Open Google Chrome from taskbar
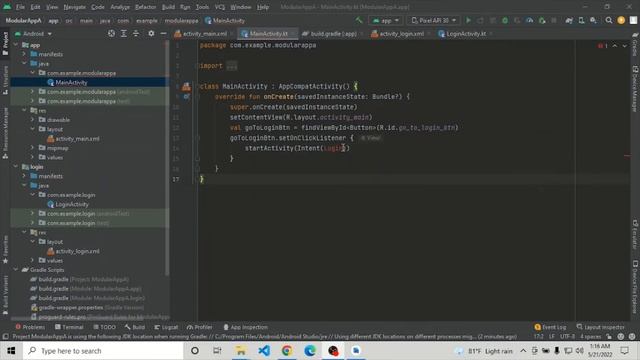Image resolution: width=640 pixels, height=360 pixels. pyautogui.click(x=287, y=351)
